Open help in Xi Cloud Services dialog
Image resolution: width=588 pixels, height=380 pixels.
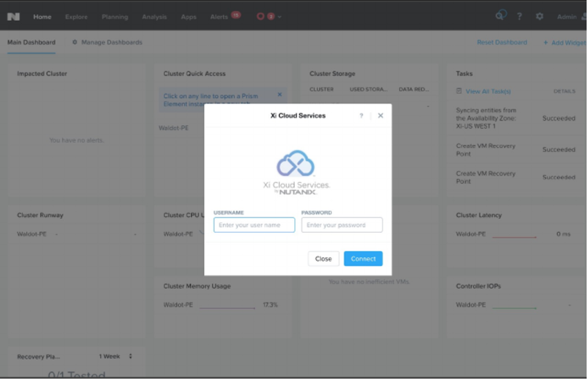(361, 116)
